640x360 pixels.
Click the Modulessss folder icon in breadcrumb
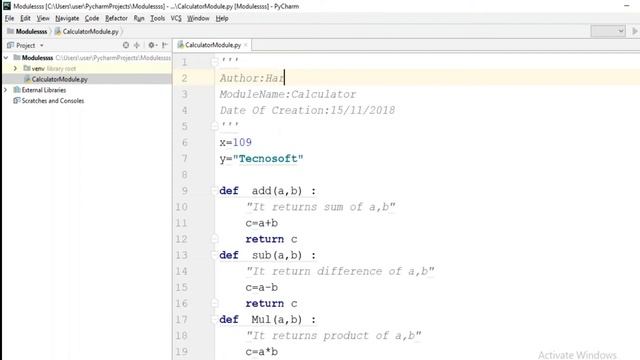11,31
